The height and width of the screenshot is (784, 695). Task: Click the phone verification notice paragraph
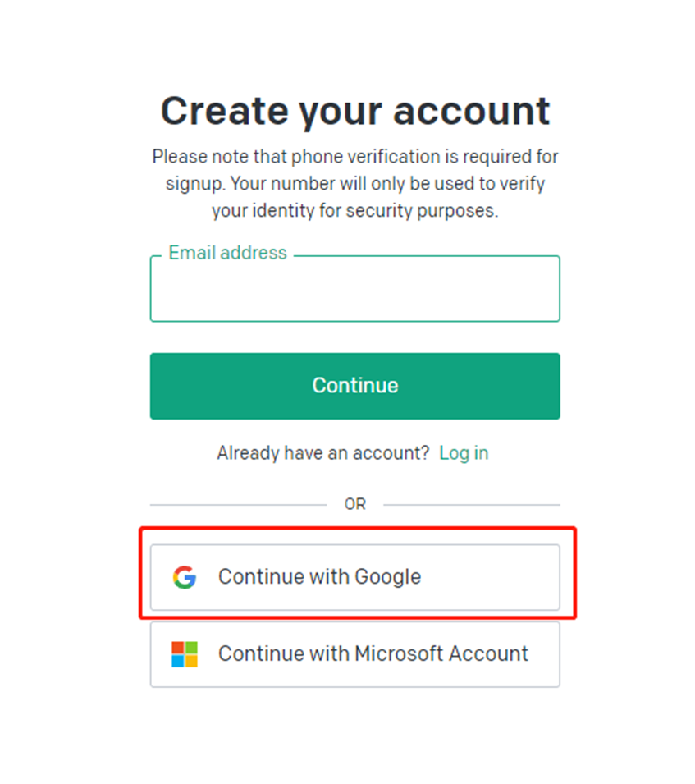pos(354,183)
